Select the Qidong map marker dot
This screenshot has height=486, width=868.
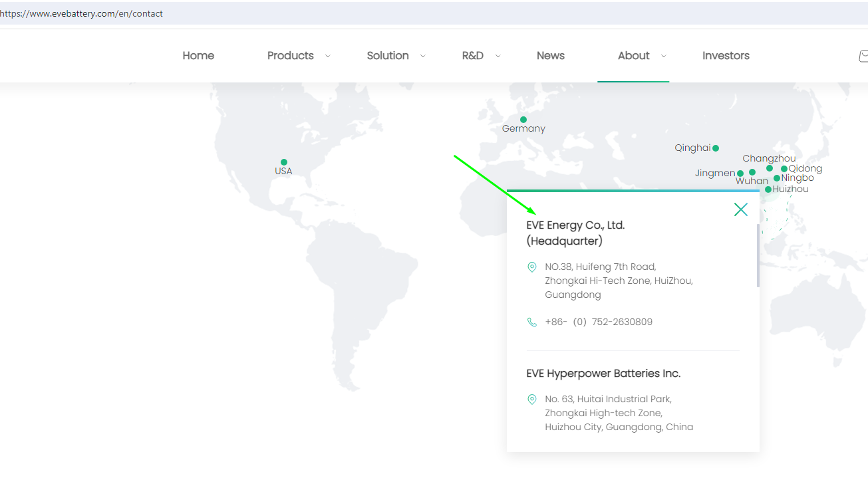(784, 169)
